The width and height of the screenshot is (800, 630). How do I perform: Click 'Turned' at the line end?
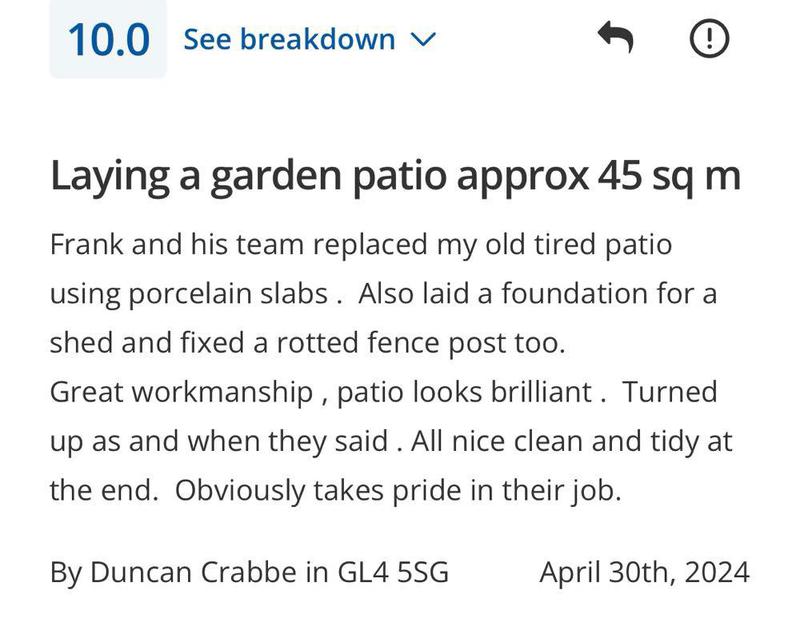670,392
